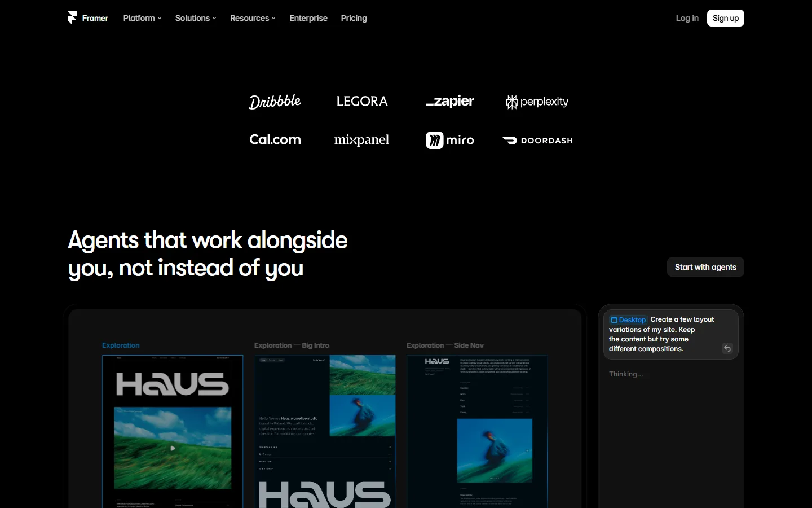Click the Zapier logo
This screenshot has width=812, height=508.
point(449,102)
